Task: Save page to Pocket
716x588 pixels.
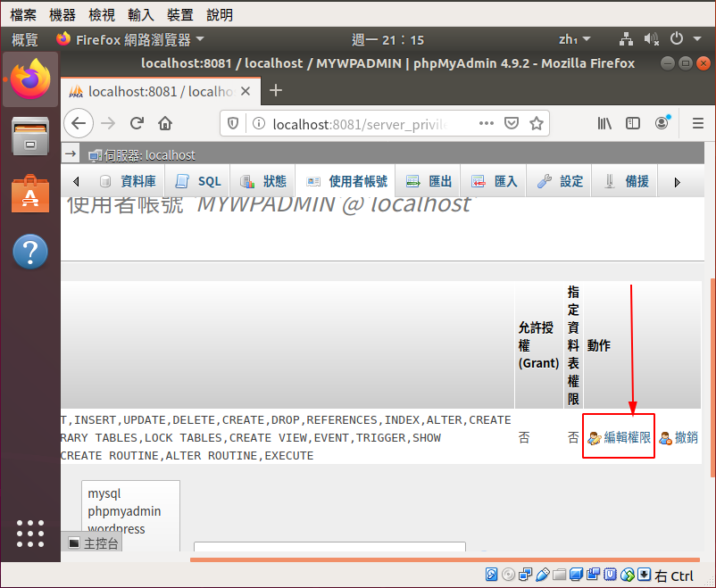Action: (x=512, y=123)
